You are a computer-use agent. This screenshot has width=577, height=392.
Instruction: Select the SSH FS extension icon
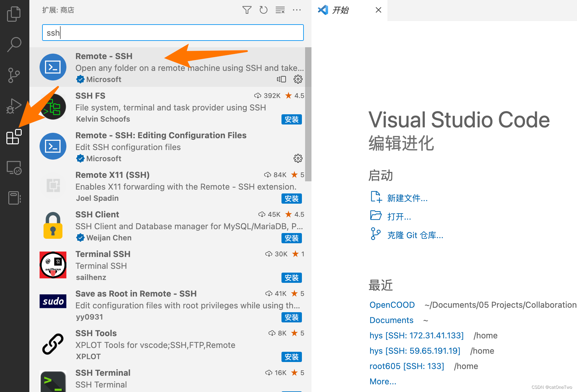53,107
